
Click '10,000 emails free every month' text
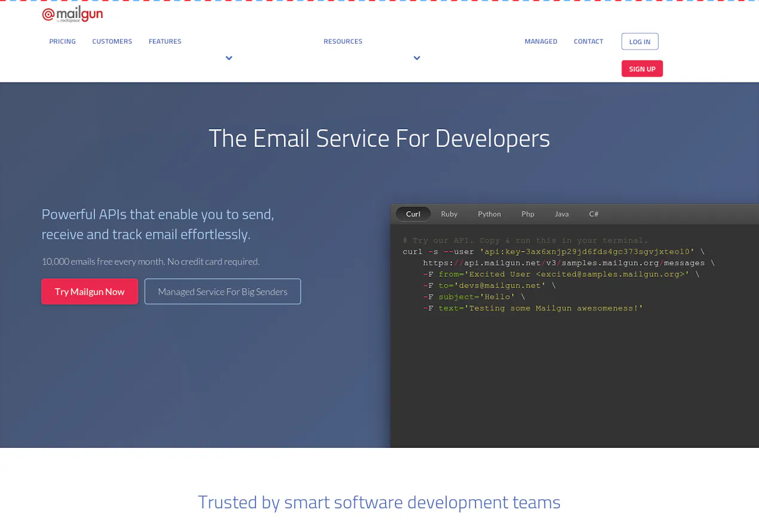click(151, 261)
